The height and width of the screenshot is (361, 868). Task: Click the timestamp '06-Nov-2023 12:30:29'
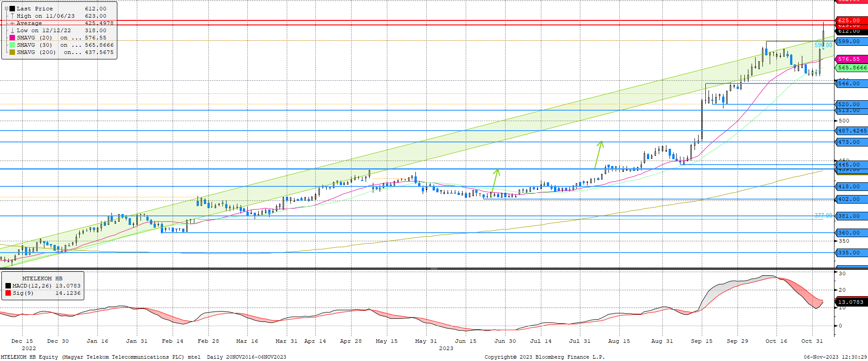835,357
